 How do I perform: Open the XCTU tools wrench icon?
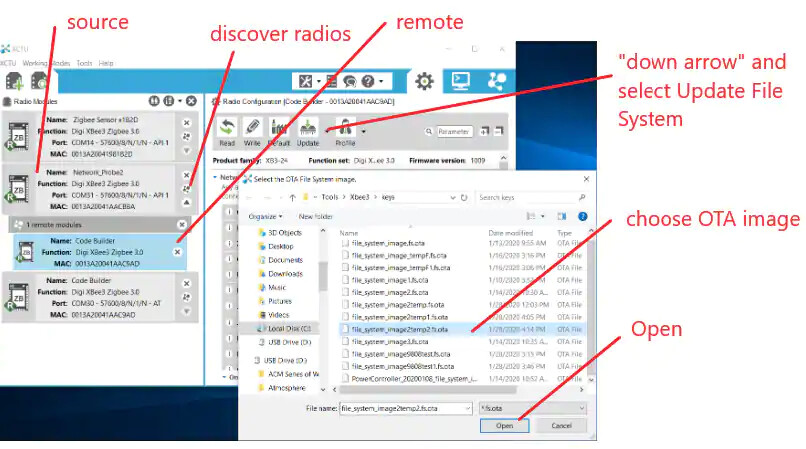pyautogui.click(x=305, y=81)
